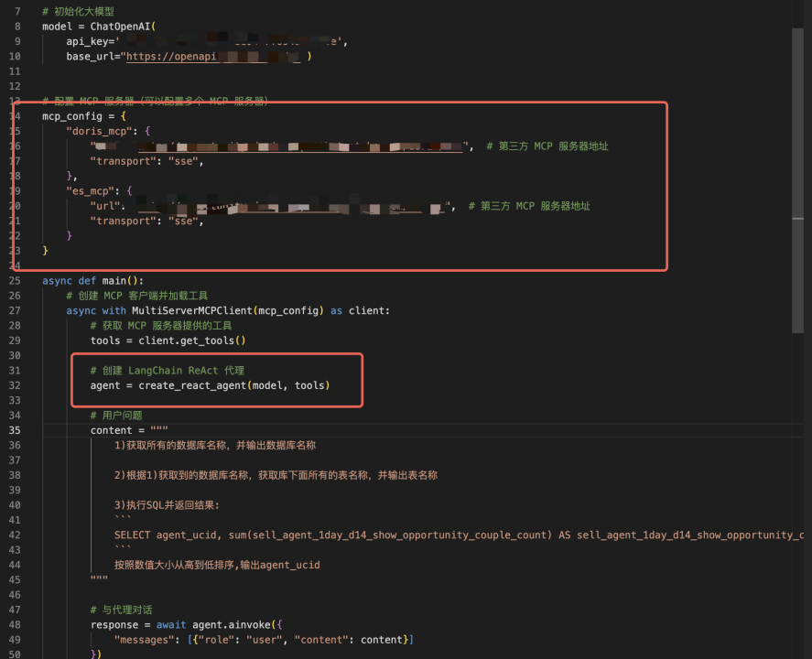Click line number 35 in the gutter
This screenshot has width=812, height=659.
[15, 430]
